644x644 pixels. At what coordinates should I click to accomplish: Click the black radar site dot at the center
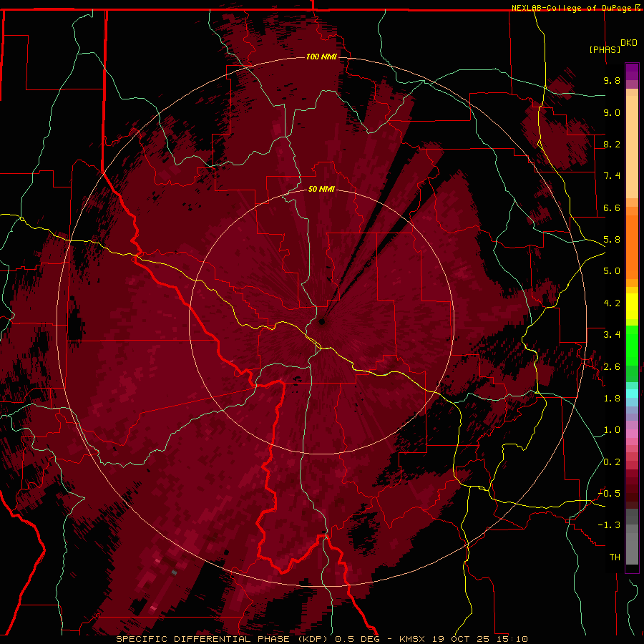321,321
